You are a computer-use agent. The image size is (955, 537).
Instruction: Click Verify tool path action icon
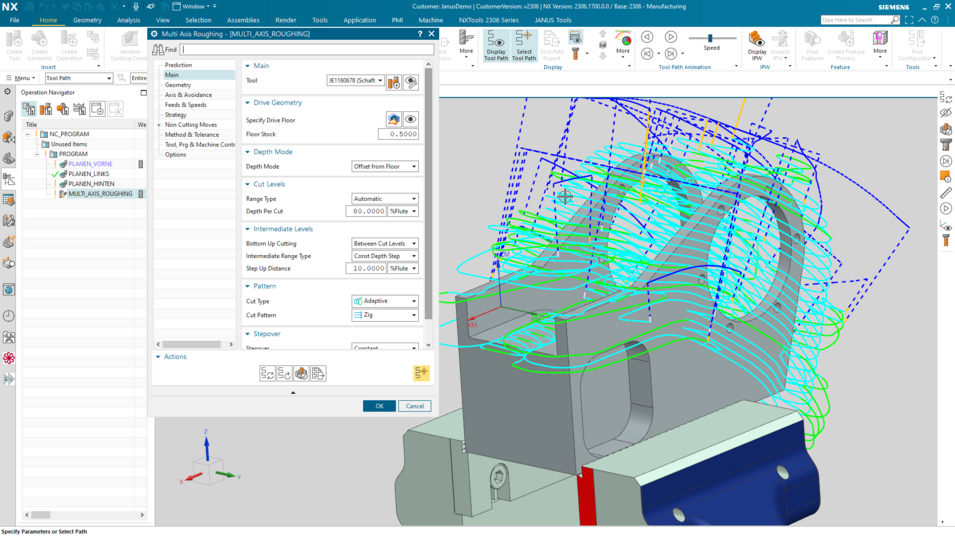coord(301,374)
